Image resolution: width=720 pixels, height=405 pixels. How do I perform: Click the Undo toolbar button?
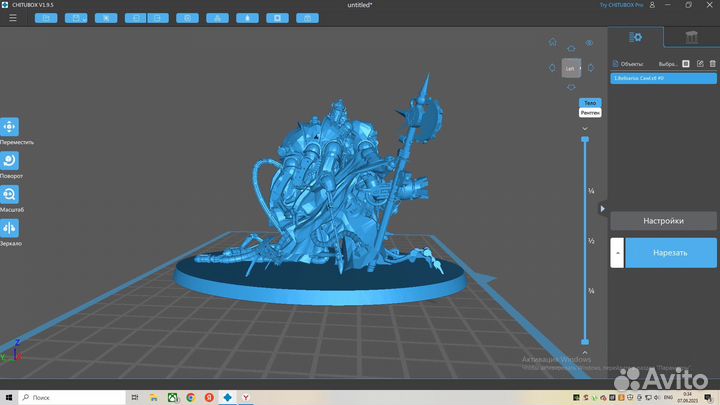[x=135, y=18]
